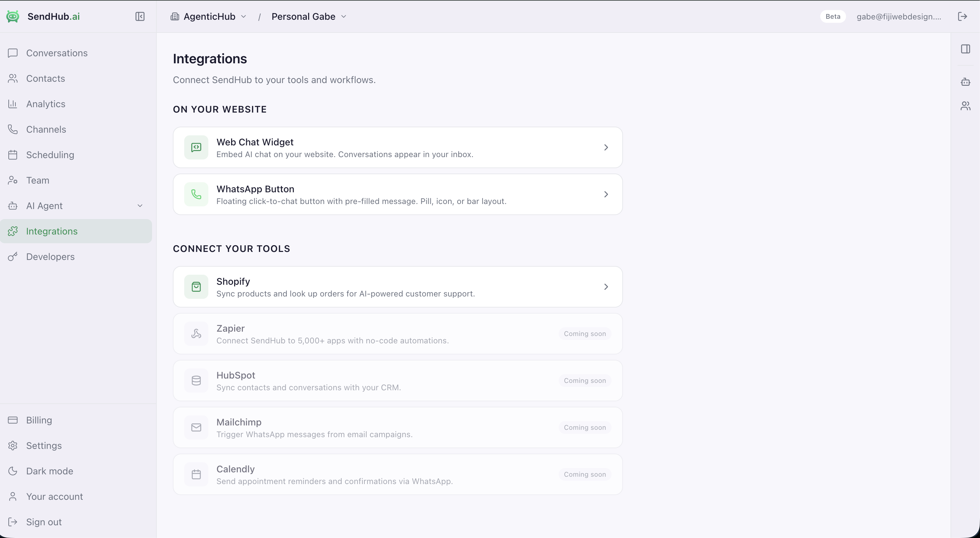Click the "Mailchimp" card title
The width and height of the screenshot is (980, 538).
[x=239, y=422]
